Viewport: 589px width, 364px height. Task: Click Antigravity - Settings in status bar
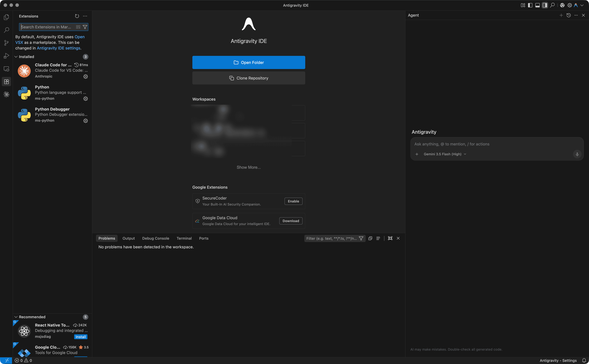point(558,360)
